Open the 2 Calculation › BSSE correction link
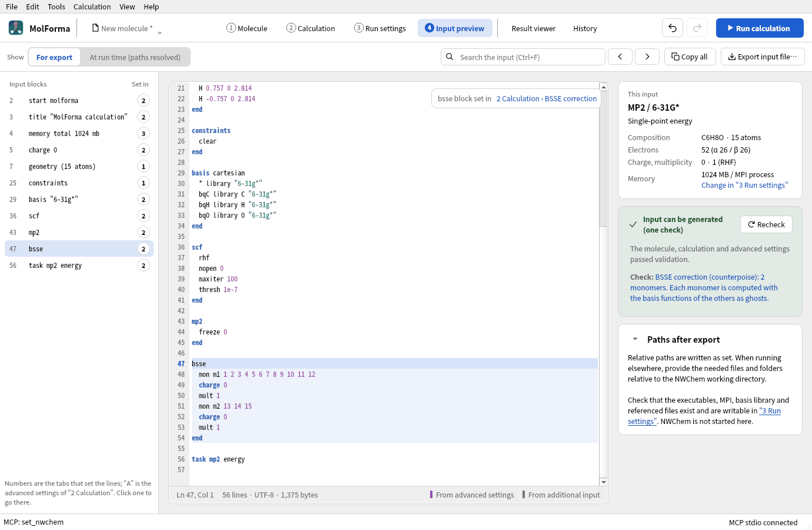Screen dimensions: 812x530 click(x=547, y=98)
